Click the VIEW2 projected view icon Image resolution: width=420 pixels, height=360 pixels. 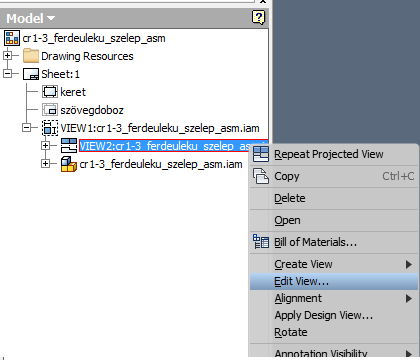click(x=69, y=146)
